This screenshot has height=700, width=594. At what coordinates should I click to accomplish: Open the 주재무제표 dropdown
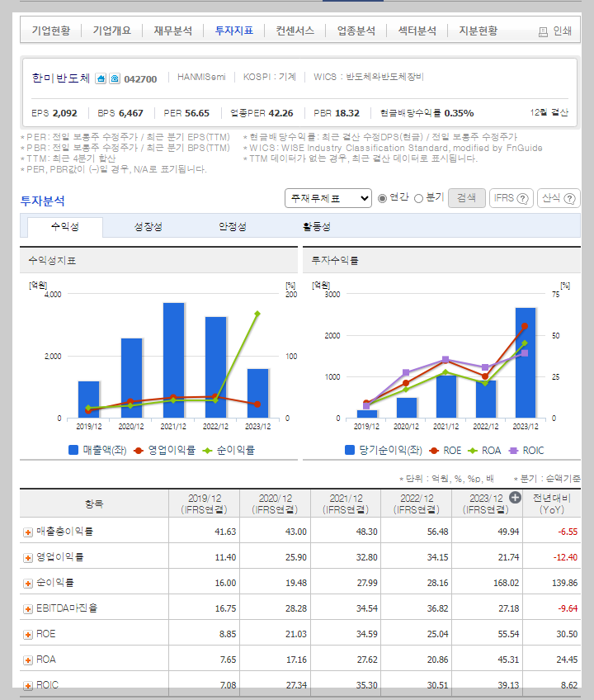pos(328,198)
